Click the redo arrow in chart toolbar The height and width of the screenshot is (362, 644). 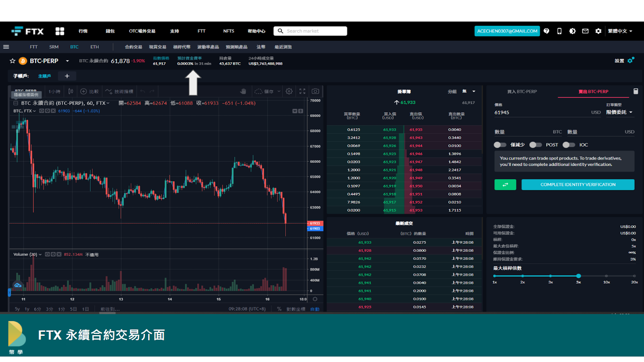[x=152, y=91]
